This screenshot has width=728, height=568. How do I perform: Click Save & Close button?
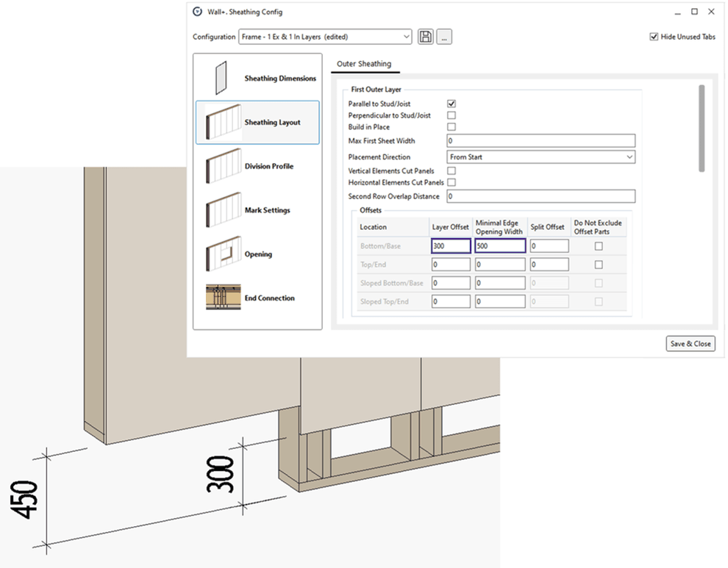tap(690, 343)
